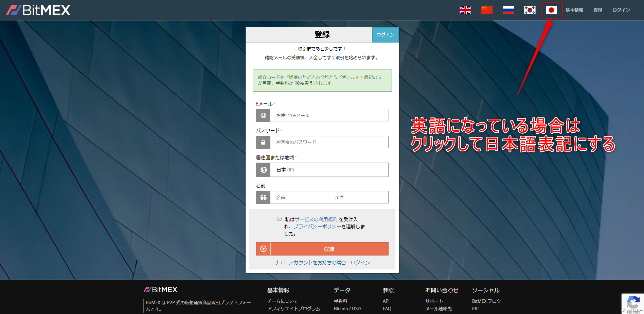The width and height of the screenshot is (644, 314).
Task: Check the terms of service agreement box
Action: (280, 219)
